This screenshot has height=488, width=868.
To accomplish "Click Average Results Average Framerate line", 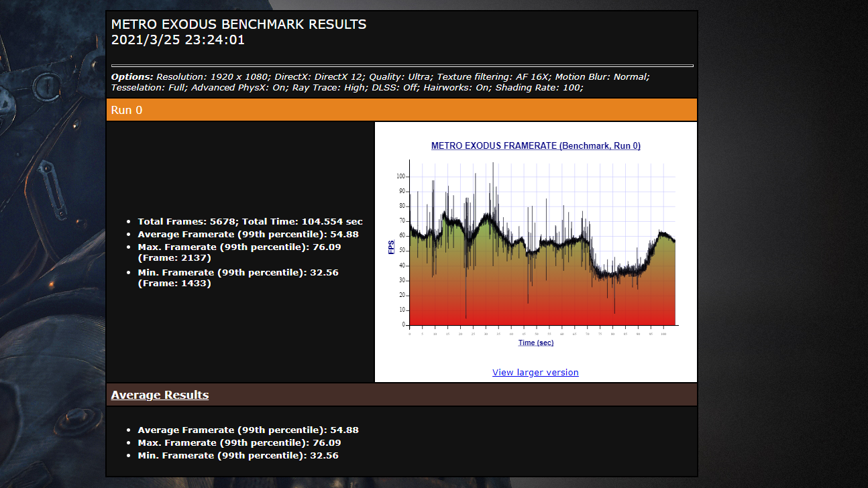I will click(x=248, y=430).
